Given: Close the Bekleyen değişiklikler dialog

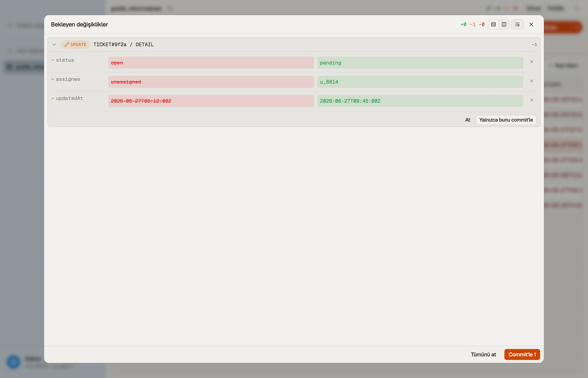Looking at the screenshot, I should (531, 24).
